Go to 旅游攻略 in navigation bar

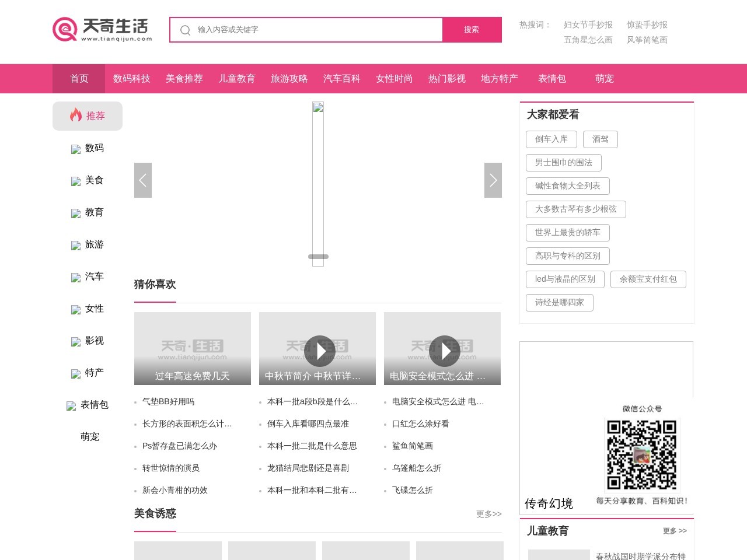pos(289,79)
